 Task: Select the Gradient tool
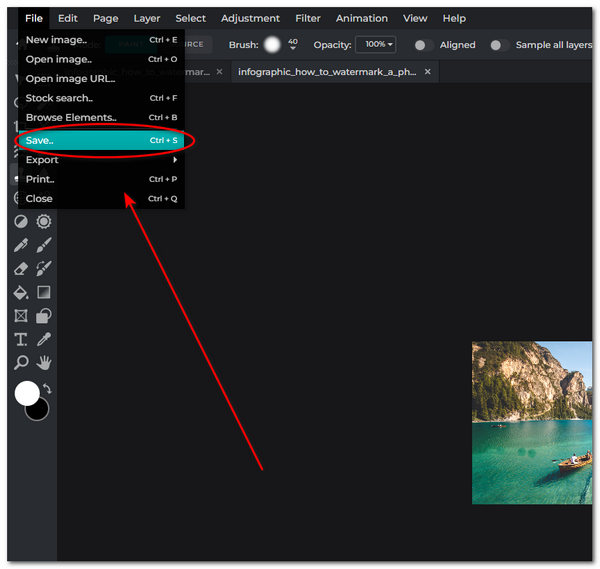pos(44,293)
